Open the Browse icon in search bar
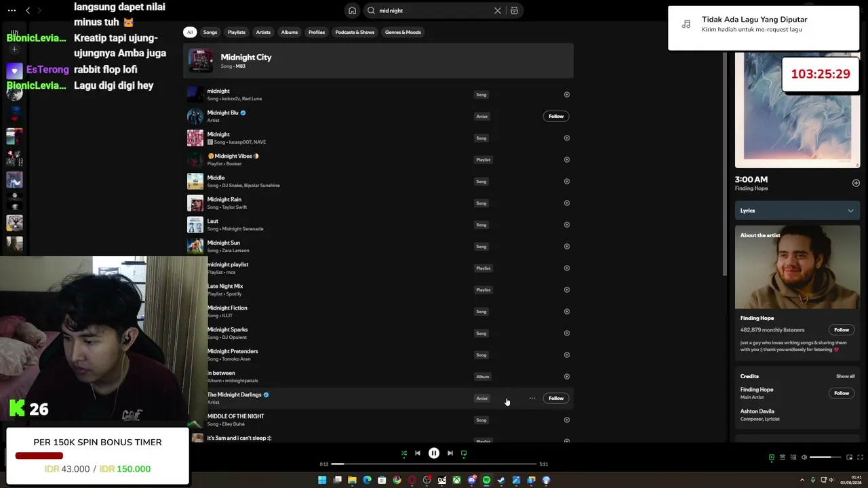 coord(514,11)
